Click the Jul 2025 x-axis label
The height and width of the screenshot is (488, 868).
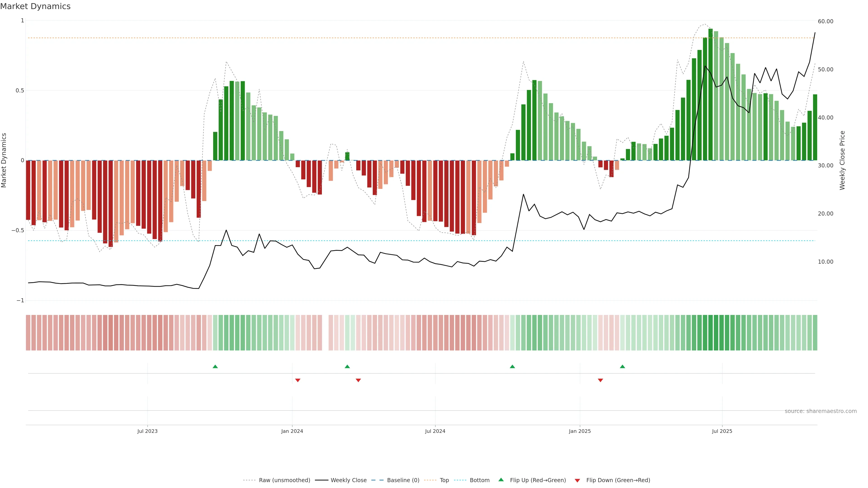pyautogui.click(x=722, y=431)
